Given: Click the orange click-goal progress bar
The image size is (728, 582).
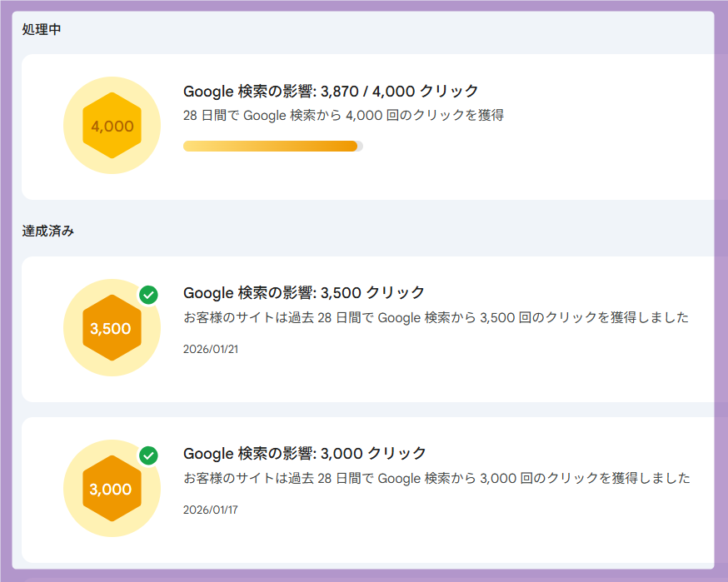Looking at the screenshot, I should (x=269, y=147).
